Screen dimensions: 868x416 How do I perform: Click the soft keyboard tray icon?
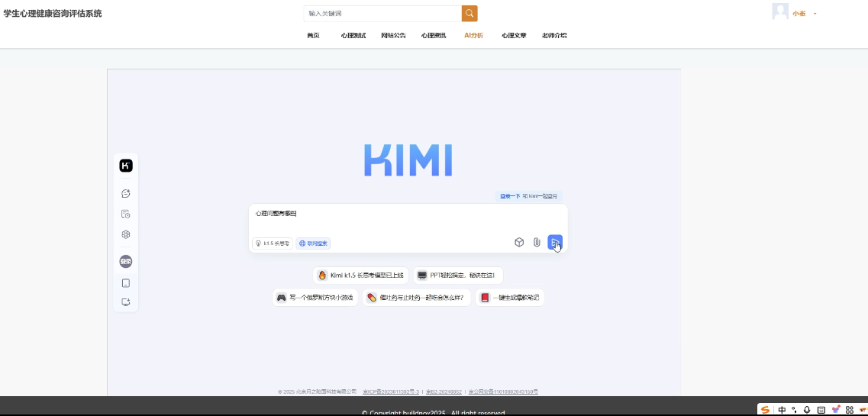[x=821, y=410]
